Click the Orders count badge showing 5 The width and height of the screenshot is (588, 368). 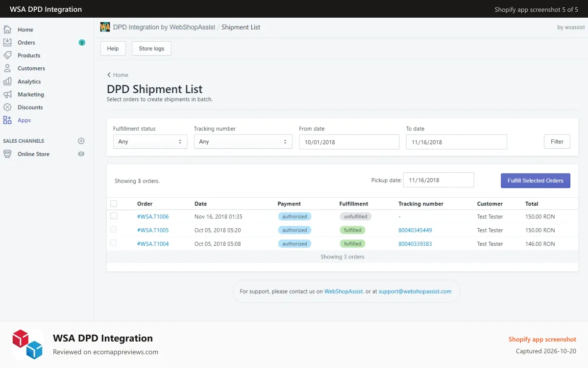point(82,43)
